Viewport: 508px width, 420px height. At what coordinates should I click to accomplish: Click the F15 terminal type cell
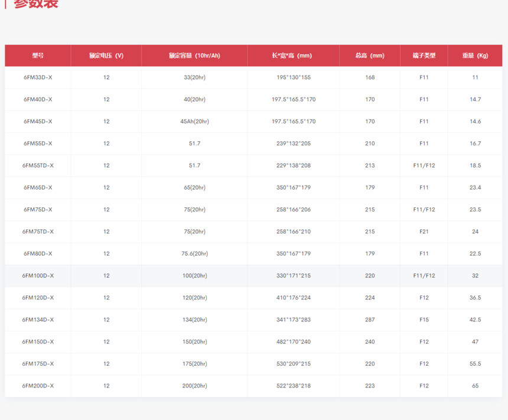(424, 320)
